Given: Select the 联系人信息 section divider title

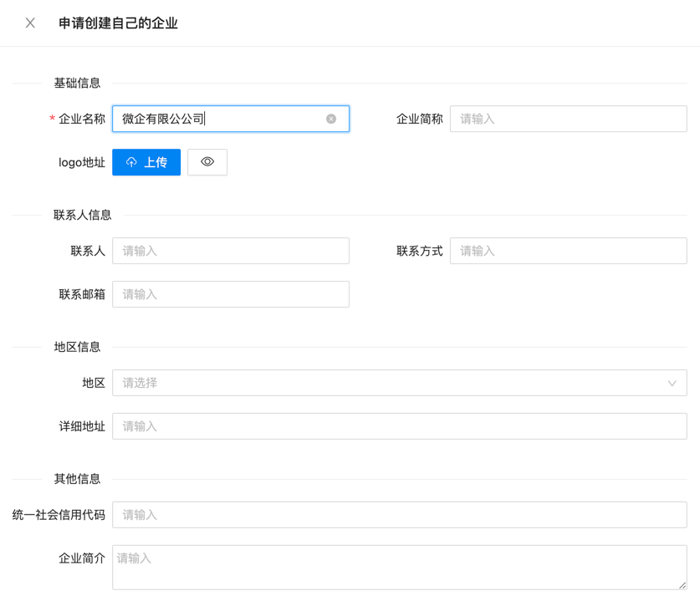Looking at the screenshot, I should (82, 215).
